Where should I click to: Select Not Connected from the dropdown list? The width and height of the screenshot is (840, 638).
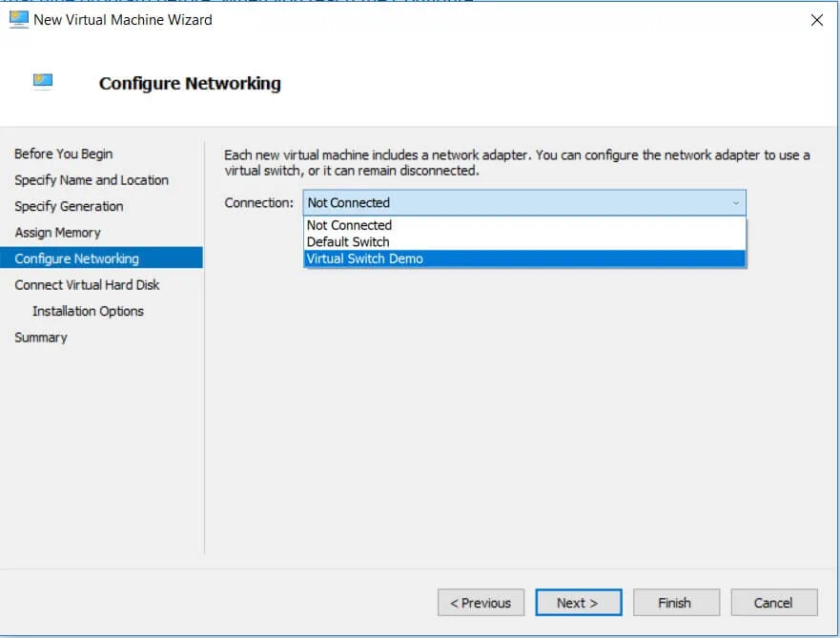click(349, 225)
